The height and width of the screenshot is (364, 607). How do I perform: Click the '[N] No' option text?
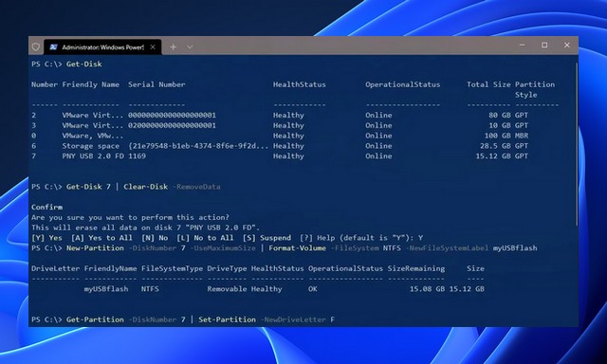tap(155, 238)
